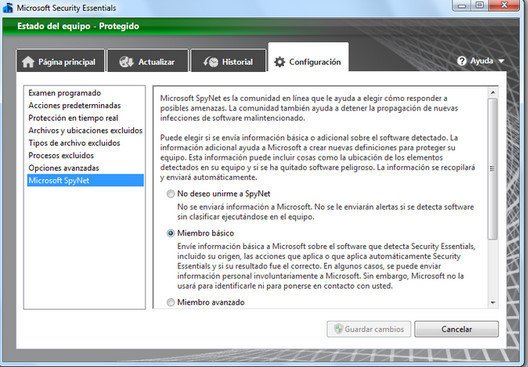Click the Estado del equipo - Protegido banner

[x=261, y=26]
